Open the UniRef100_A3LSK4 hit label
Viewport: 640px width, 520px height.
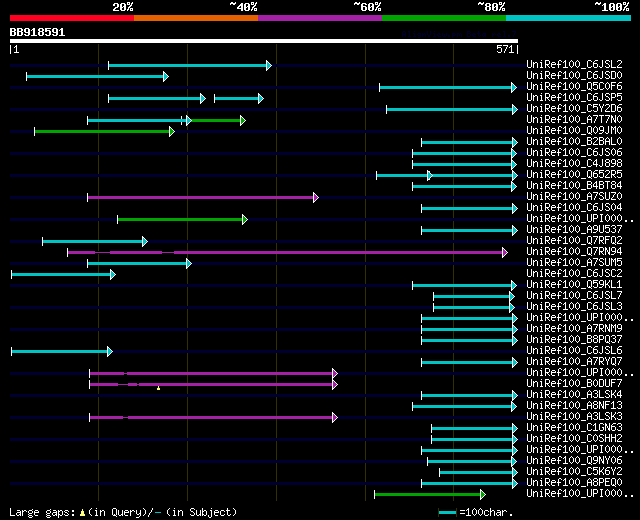574,395
